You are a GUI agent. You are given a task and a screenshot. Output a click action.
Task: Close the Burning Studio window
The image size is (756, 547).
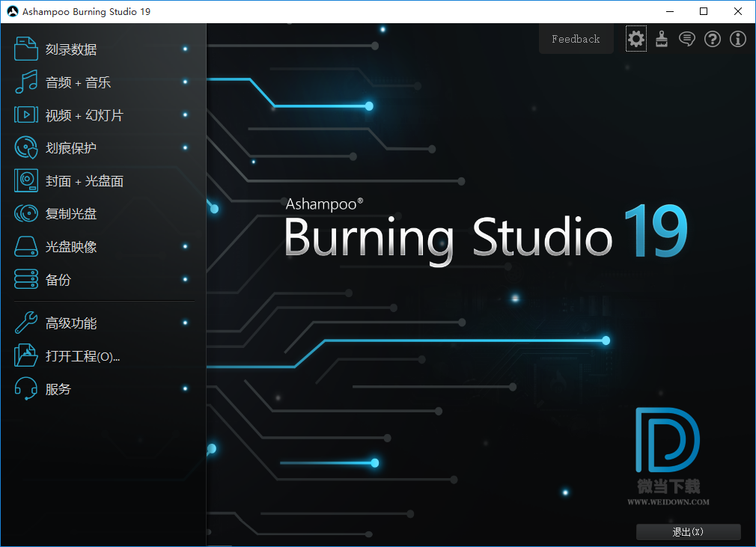tap(738, 11)
